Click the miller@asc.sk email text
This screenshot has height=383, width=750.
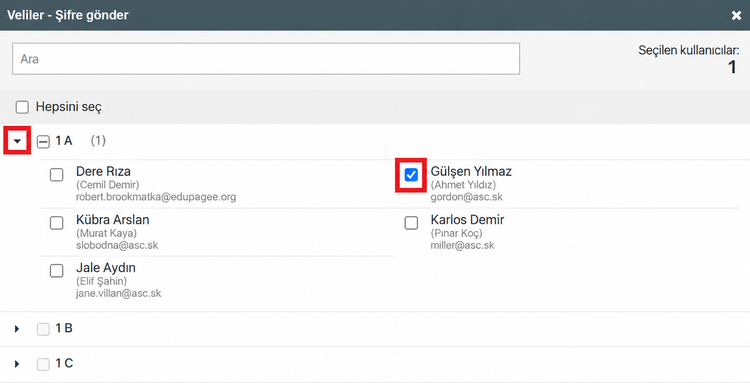(x=463, y=245)
